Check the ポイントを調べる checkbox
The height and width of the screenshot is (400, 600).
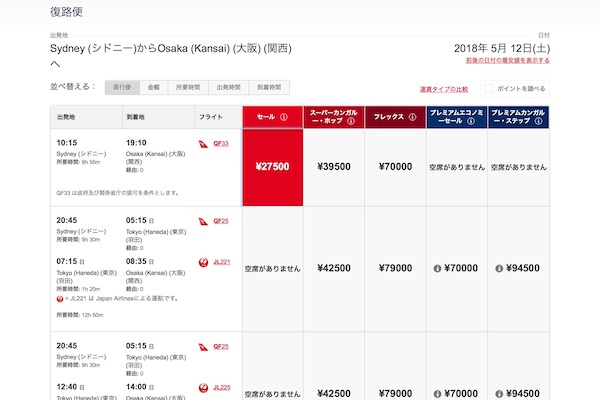tap(489, 89)
